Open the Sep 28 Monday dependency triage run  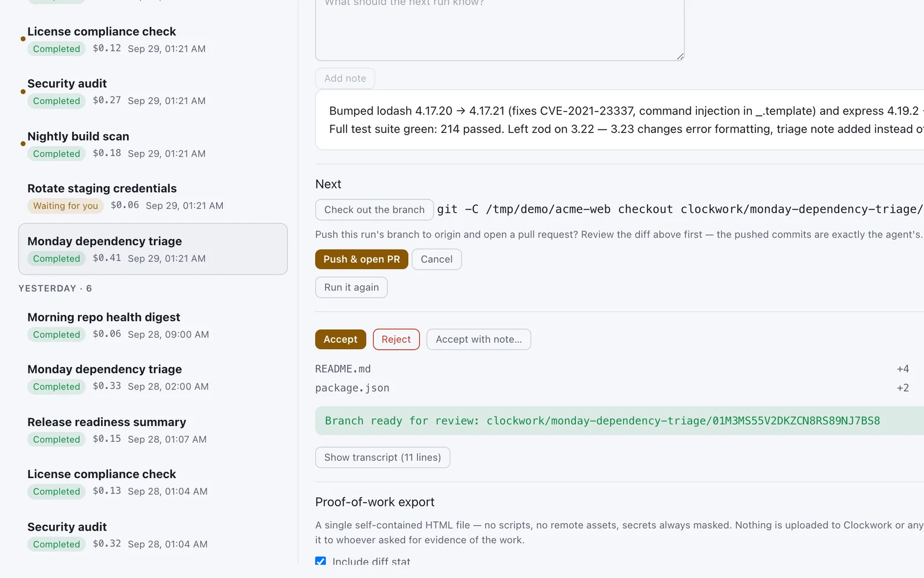pos(153,377)
